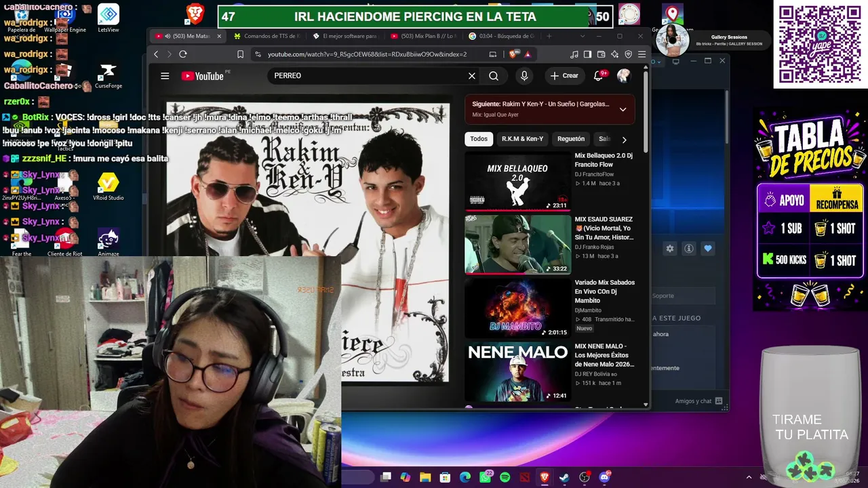The width and height of the screenshot is (868, 488).
Task: Open Microsoft Edge from the taskbar
Action: [465, 477]
